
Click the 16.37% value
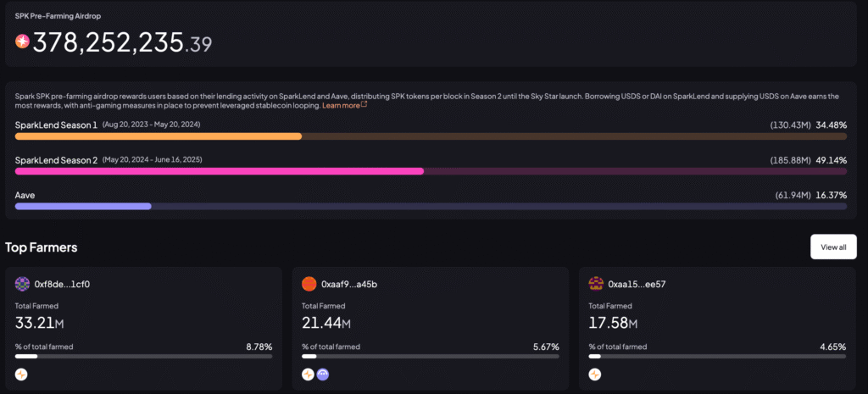tap(831, 196)
